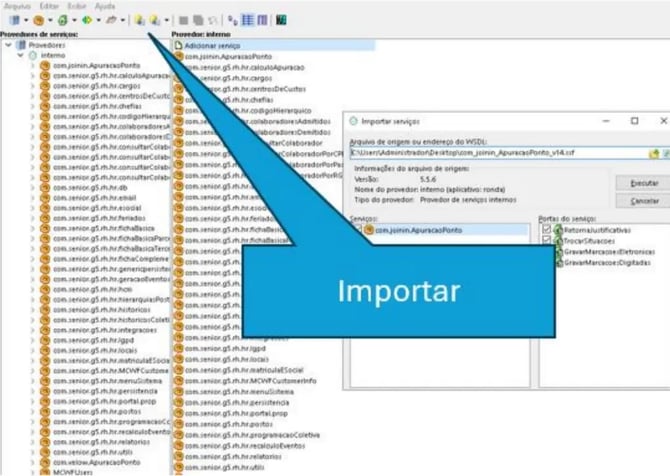Click the first toolbar provider icon

14,20
